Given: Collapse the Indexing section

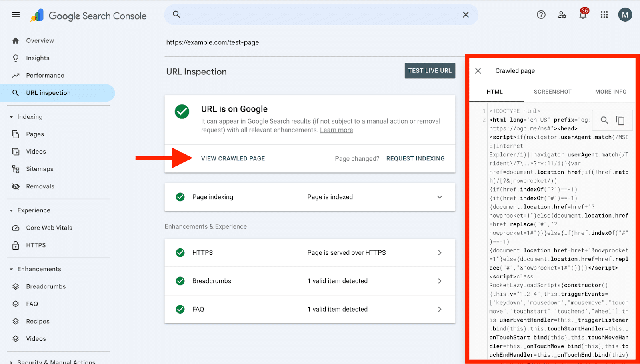Looking at the screenshot, I should point(11,117).
